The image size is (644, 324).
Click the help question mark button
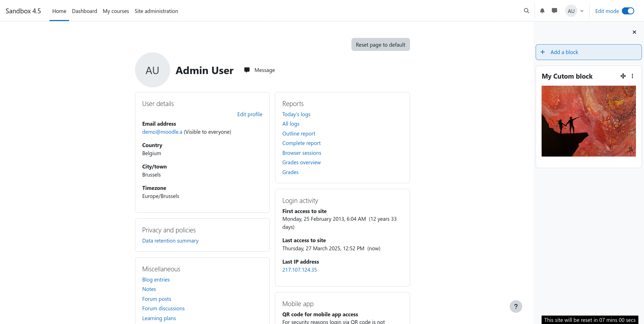[x=516, y=306]
